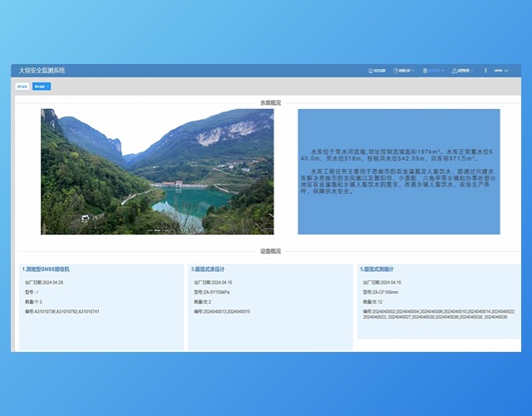Click the warning triangle icon in the header

455,71
